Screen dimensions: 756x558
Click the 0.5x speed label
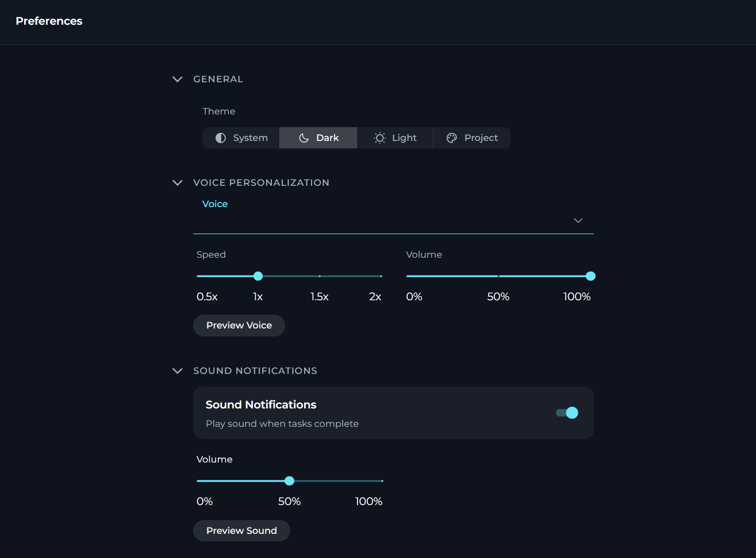pyautogui.click(x=207, y=297)
